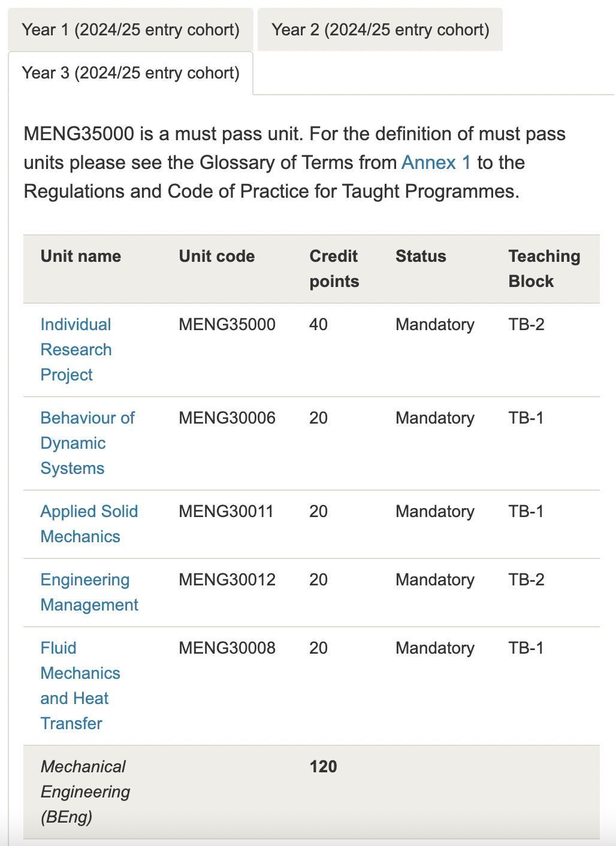This screenshot has width=616, height=846.
Task: Click the MENG30006 unit code cell
Action: coord(227,418)
